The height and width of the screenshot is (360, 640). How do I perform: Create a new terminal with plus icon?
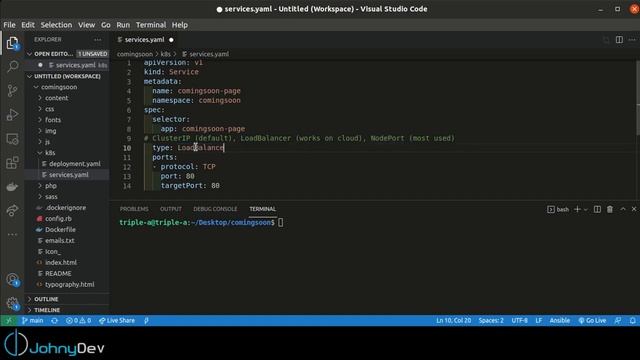(x=577, y=209)
